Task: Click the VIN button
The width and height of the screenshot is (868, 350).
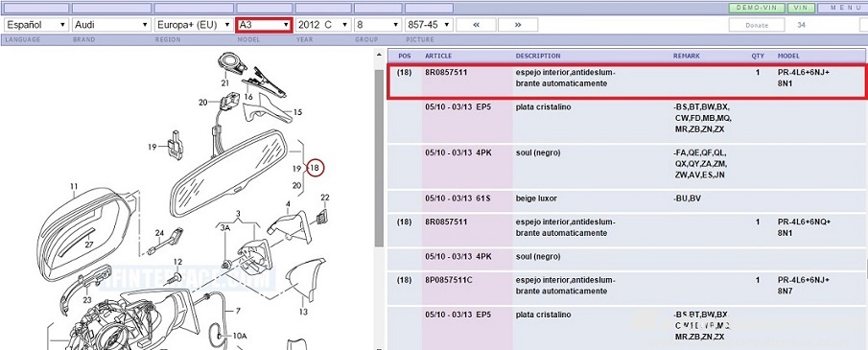Action: point(801,8)
